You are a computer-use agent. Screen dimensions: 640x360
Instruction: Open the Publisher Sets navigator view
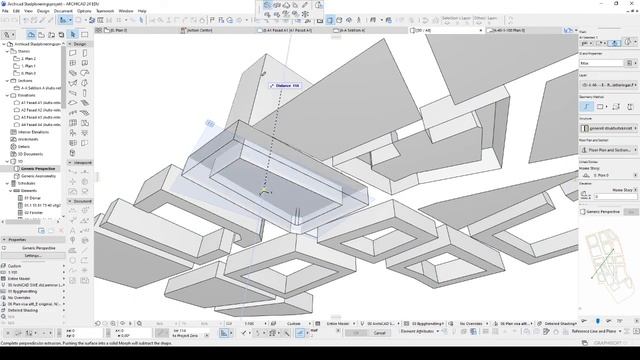(61, 35)
